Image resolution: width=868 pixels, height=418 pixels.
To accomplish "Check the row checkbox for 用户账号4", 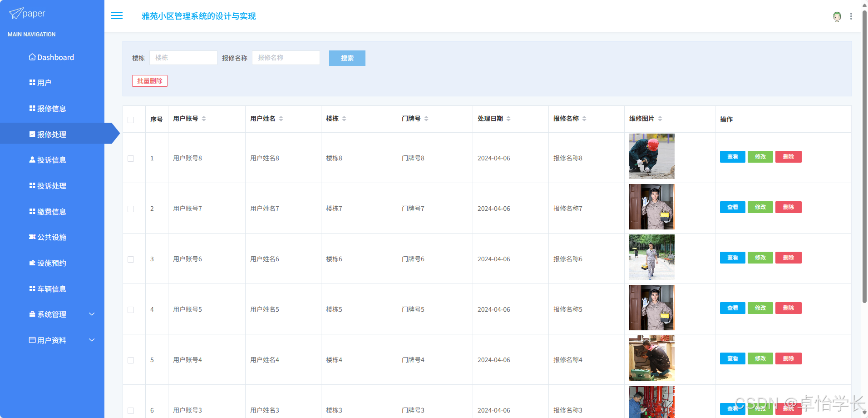I will [x=131, y=360].
